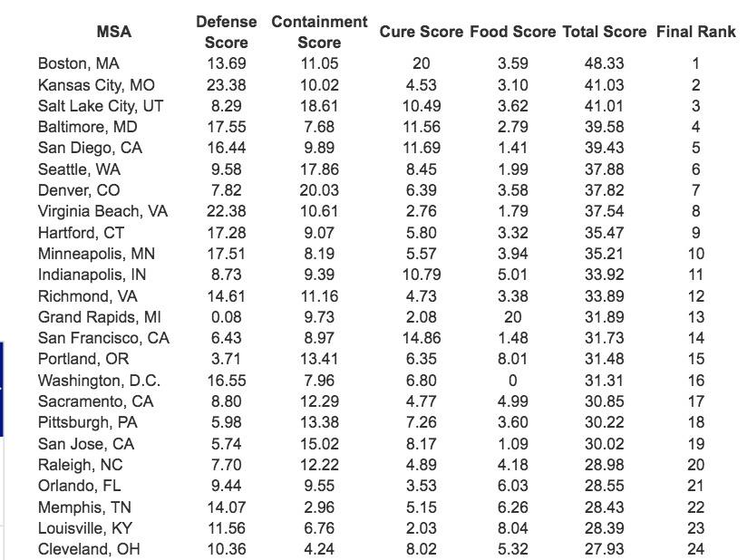Select the Containment Score column header
The width and height of the screenshot is (747, 560).
[319, 32]
